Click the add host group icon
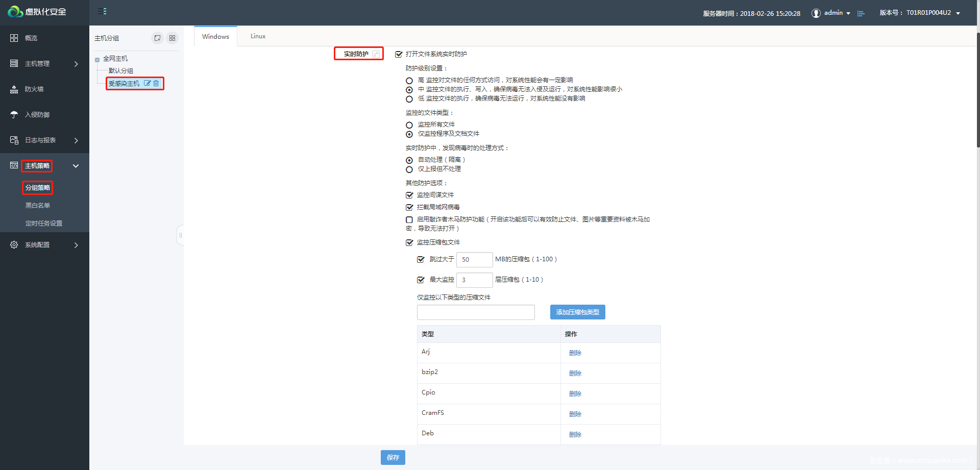This screenshot has height=470, width=980. 157,38
